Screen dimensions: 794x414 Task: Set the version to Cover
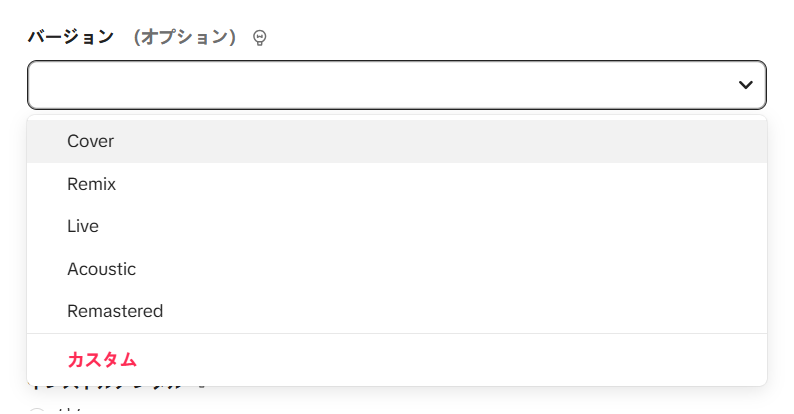(x=91, y=141)
